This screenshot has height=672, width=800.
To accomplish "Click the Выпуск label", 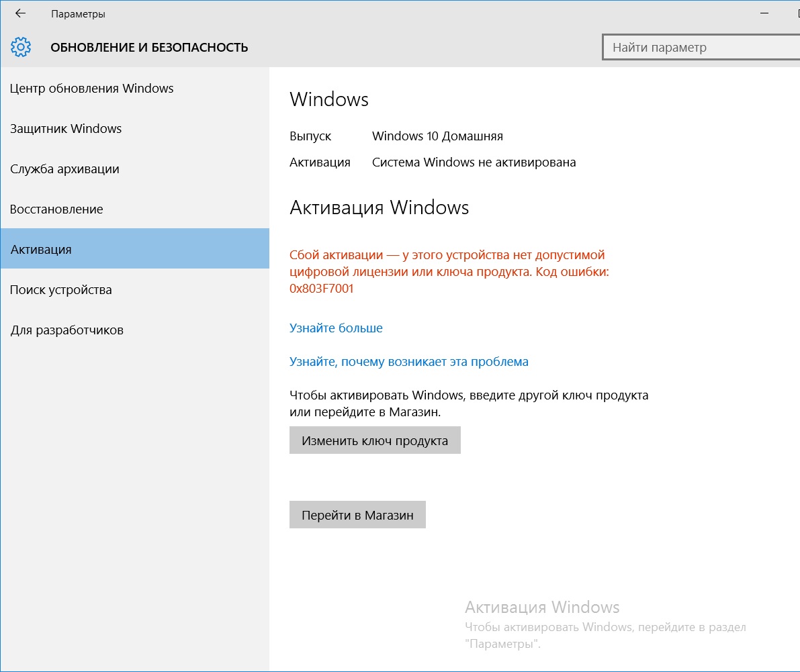I will coord(310,136).
